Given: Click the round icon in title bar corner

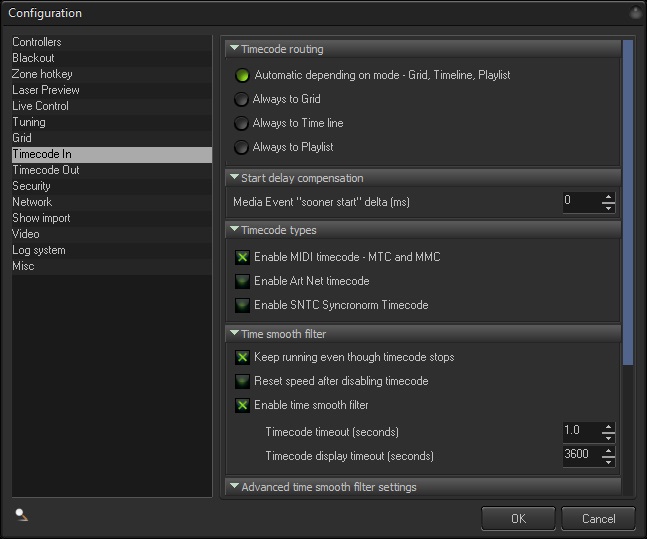Looking at the screenshot, I should (636, 13).
